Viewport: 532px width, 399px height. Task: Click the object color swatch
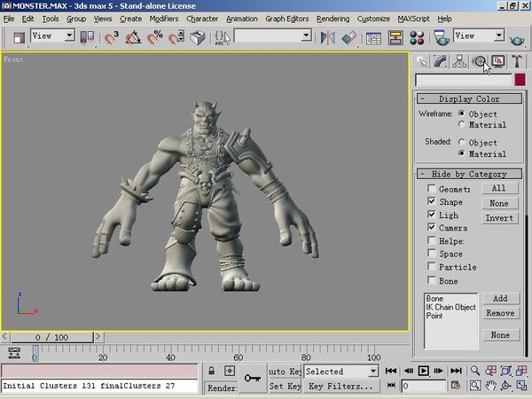520,80
